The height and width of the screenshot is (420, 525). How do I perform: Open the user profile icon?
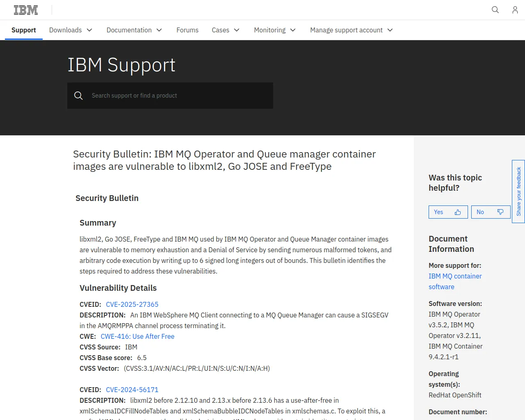click(x=515, y=10)
